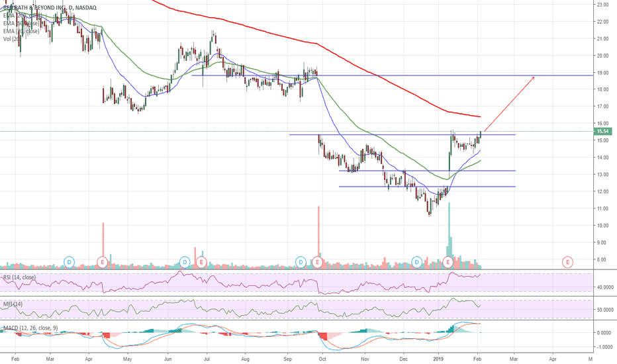The height and width of the screenshot is (364, 617).
Task: Click the MACD -1.0000 scale value
Action: tap(604, 347)
